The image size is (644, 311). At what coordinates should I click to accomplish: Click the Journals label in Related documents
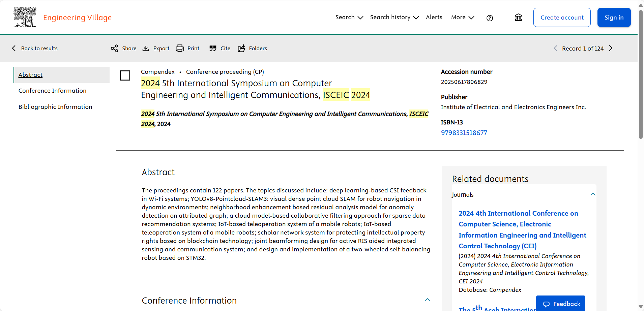(463, 195)
